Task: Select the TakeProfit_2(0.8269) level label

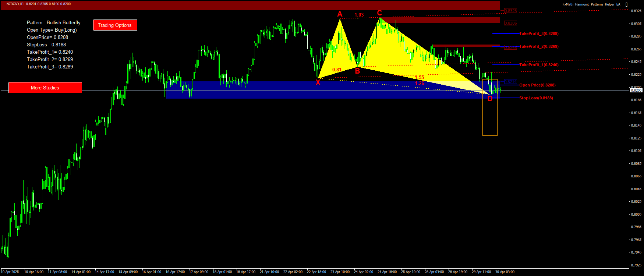Action: tap(539, 46)
